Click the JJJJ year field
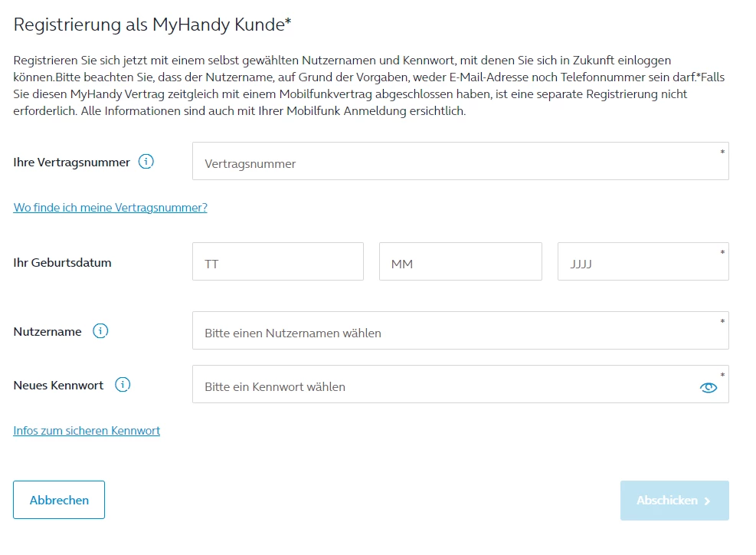 (x=643, y=262)
